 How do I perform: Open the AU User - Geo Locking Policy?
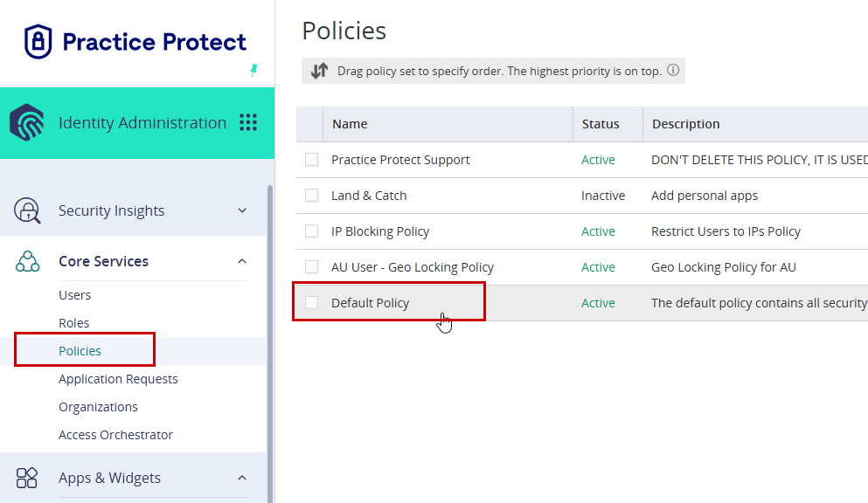(x=413, y=267)
